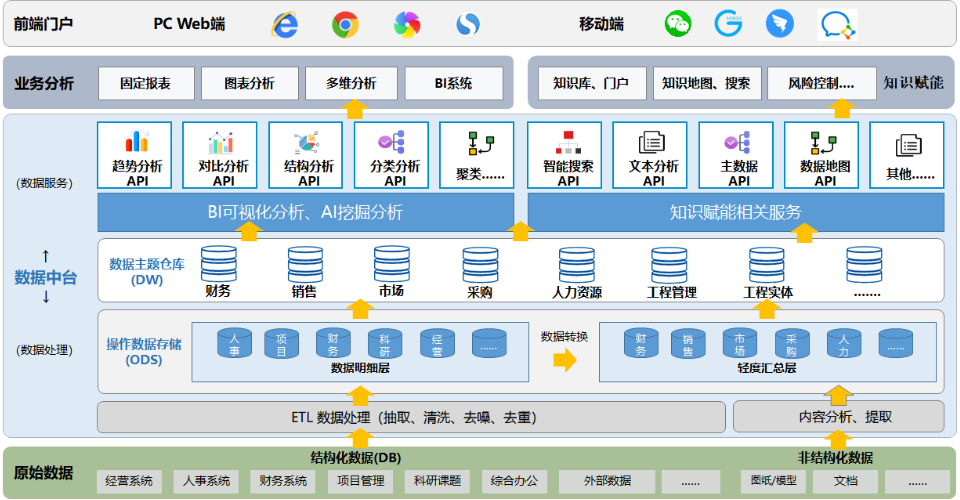Click the 文本分析 API document icon
960x500 pixels.
point(653,142)
